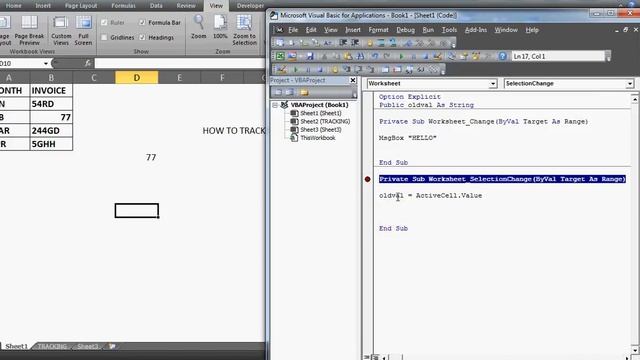Click Toggle Breakpoint hand icon in Debug toolbar
The height and width of the screenshot is (360, 640).
[335, 70]
